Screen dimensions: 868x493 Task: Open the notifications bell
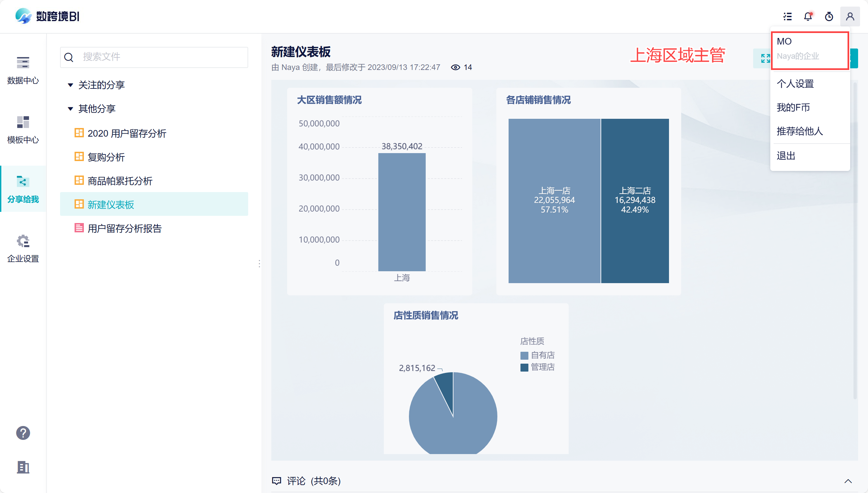(x=808, y=16)
